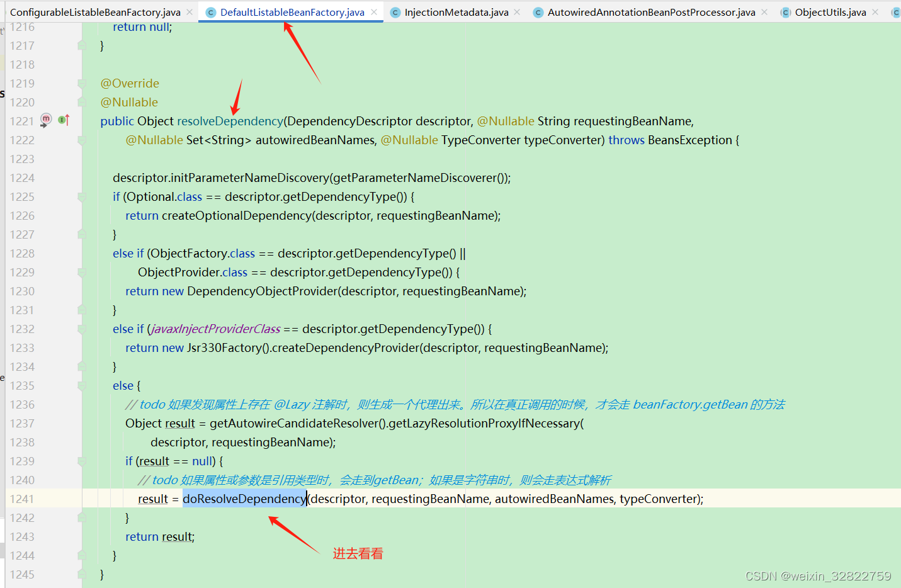The image size is (901, 588).
Task: Collapse the if (result == null) block at line 1239
Action: pos(82,461)
